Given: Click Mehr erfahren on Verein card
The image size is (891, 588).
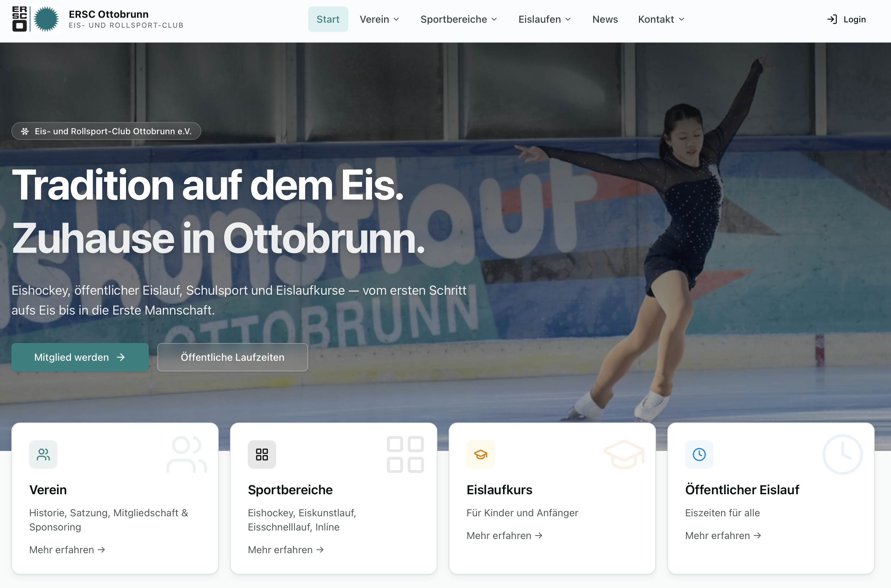Looking at the screenshot, I should click(67, 550).
